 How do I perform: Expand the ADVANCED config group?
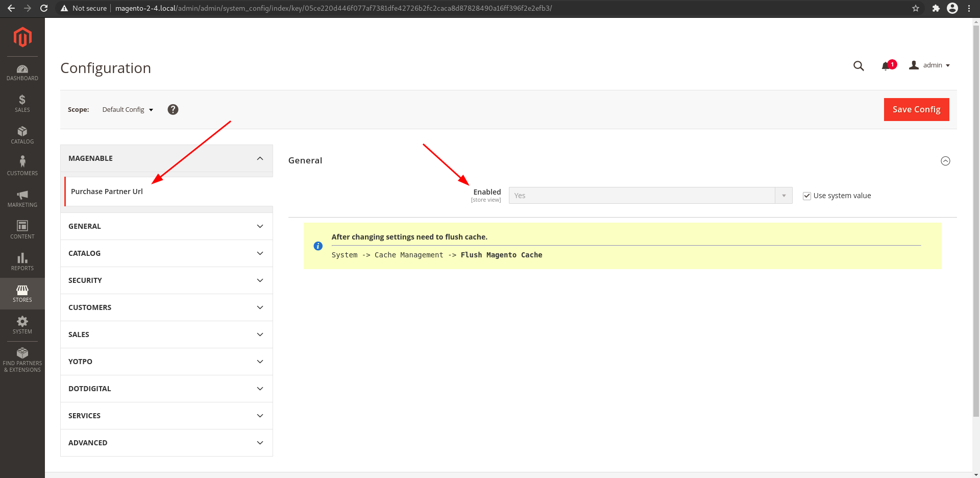[x=166, y=443]
